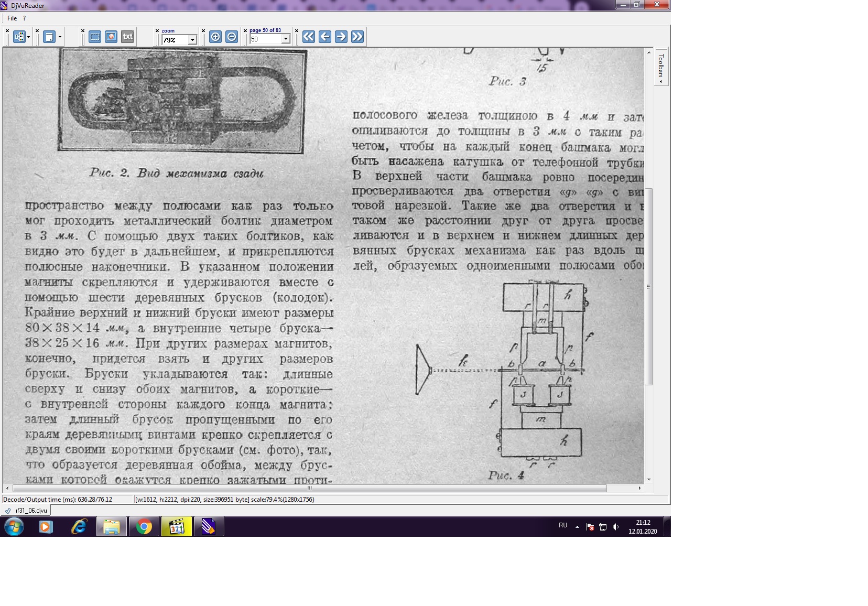Image resolution: width=868 pixels, height=606 pixels.
Task: Click the RU language indicator
Action: click(563, 525)
